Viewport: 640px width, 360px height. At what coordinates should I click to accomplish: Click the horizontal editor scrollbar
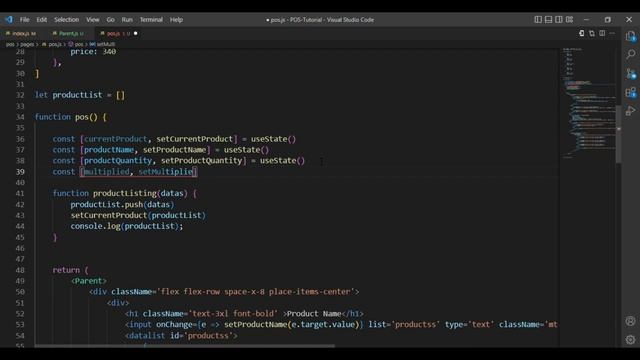(x=184, y=346)
